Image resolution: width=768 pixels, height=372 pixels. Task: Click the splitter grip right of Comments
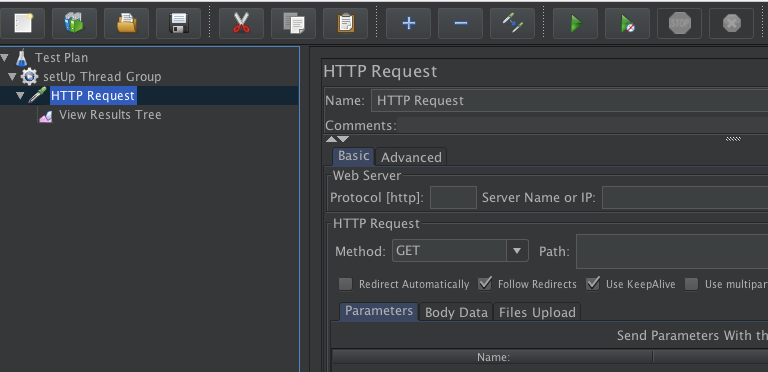pyautogui.click(x=733, y=139)
